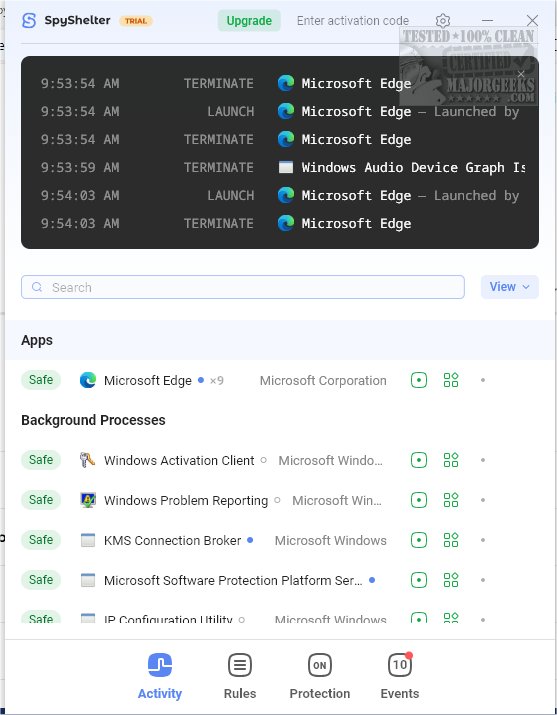Click Safe badge for Windows Problem Reporting
This screenshot has width=557, height=715.
41,500
